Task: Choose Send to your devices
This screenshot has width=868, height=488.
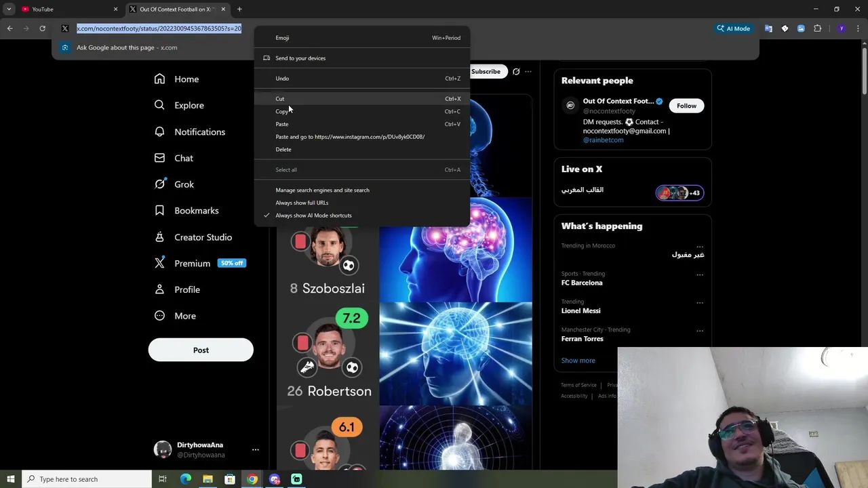Action: 362,58
